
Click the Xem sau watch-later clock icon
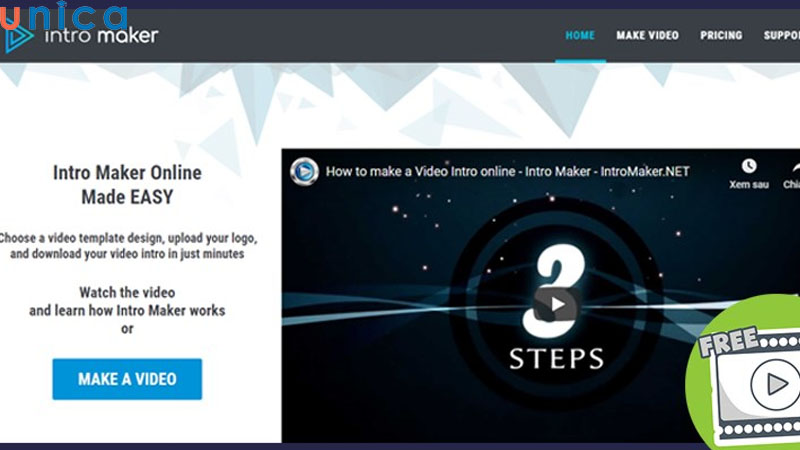(748, 166)
